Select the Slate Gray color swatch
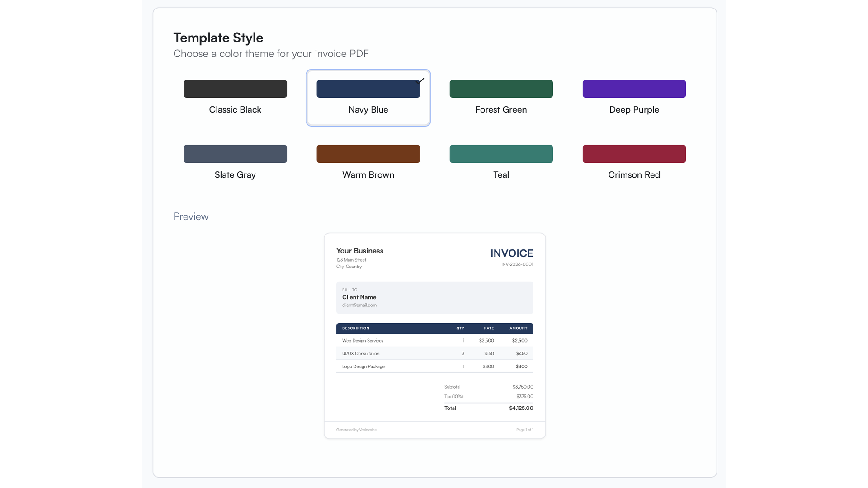 235,154
